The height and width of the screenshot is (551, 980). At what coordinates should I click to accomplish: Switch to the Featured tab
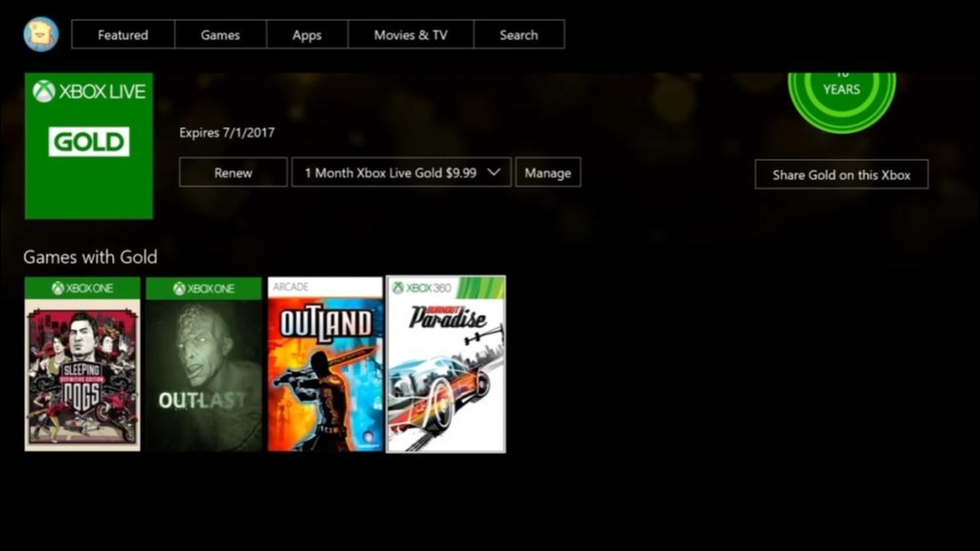[x=122, y=34]
